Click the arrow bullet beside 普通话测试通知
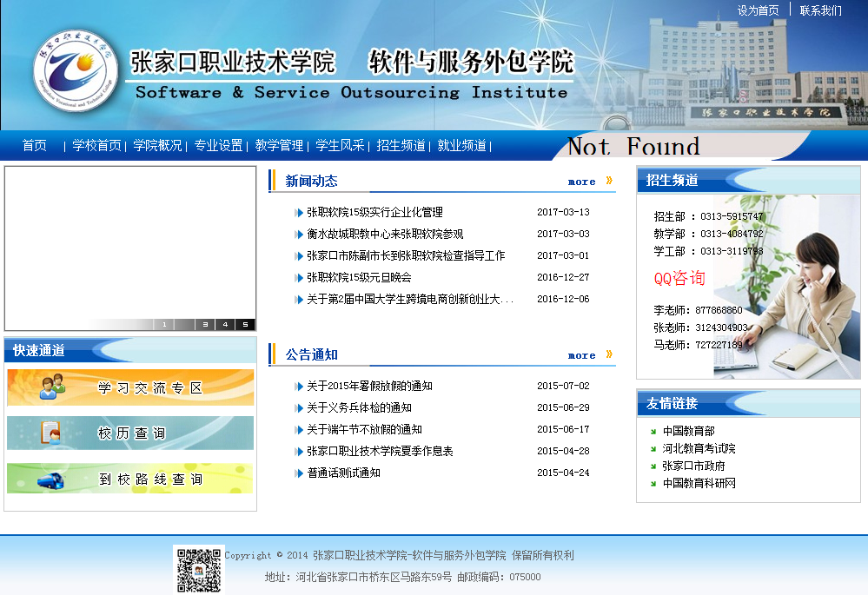This screenshot has height=602, width=868. pos(299,473)
